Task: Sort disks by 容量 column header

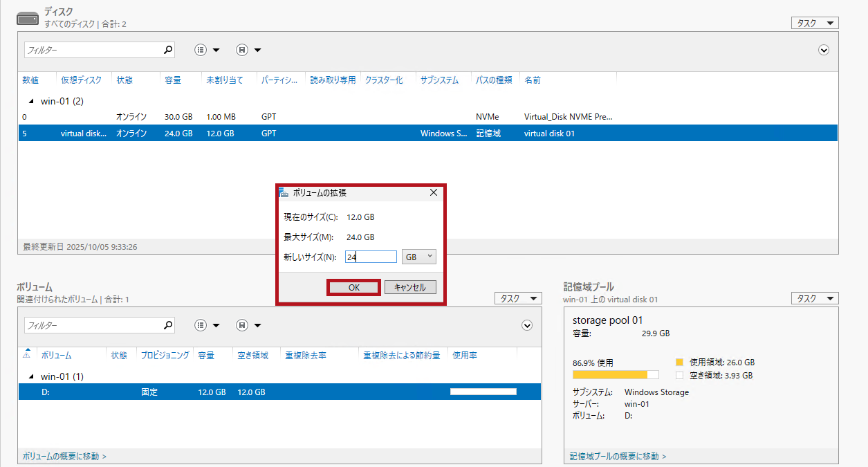Action: pyautogui.click(x=173, y=80)
